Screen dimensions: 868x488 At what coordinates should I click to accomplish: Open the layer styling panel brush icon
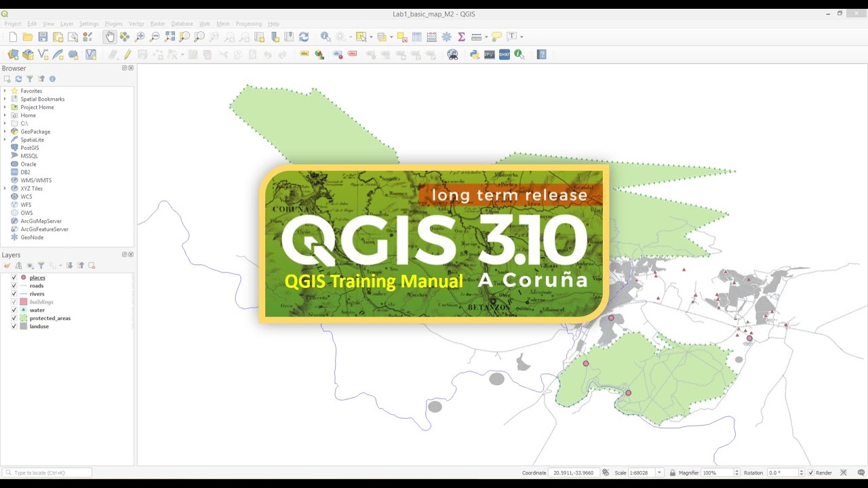click(x=7, y=266)
